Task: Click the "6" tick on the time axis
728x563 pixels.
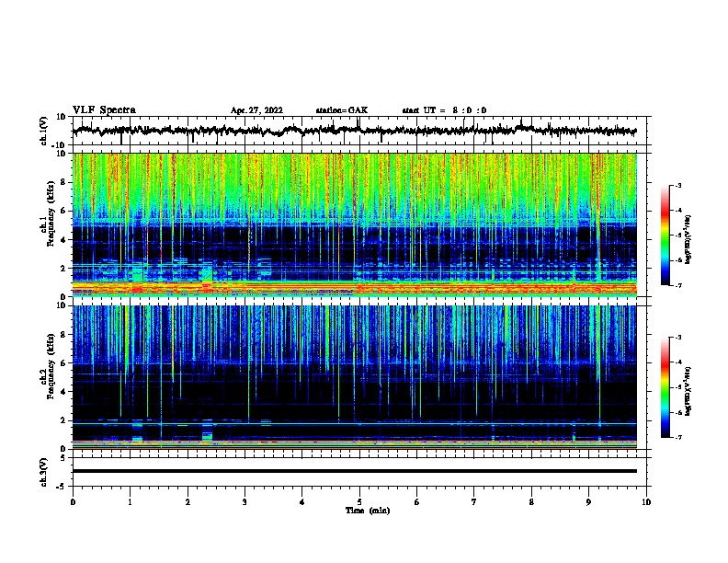Action: pos(417,502)
